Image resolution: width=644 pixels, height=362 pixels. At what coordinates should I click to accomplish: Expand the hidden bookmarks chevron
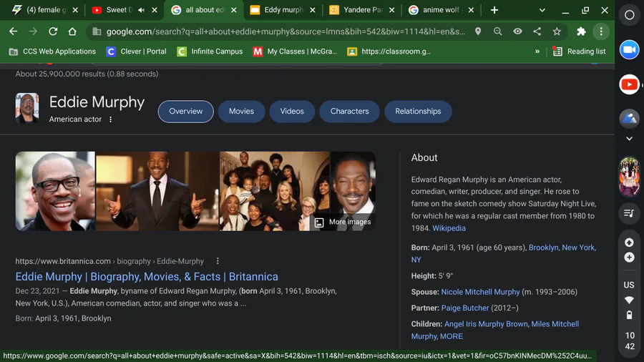[x=537, y=52]
